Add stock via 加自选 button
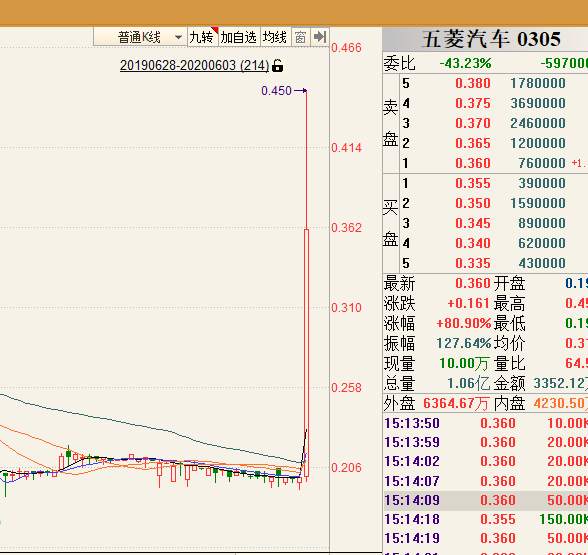 tap(238, 37)
